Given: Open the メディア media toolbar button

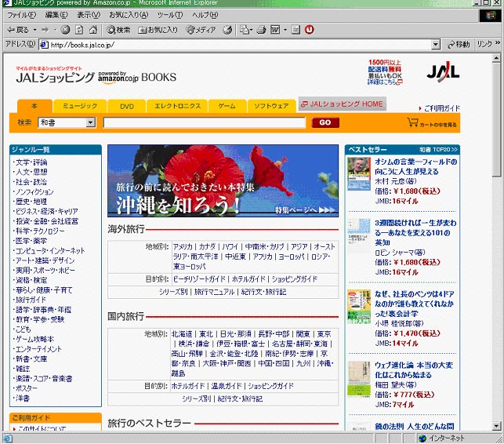Looking at the screenshot, I should click(201, 30).
